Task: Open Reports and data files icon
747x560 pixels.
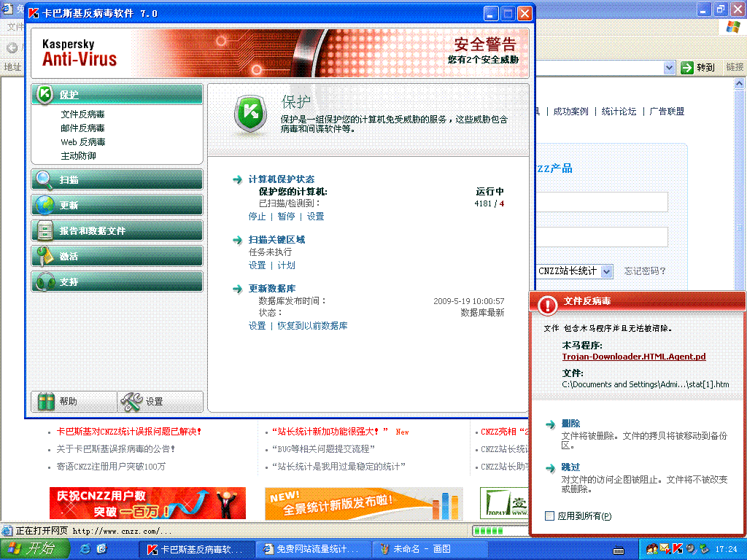Action: (x=45, y=230)
